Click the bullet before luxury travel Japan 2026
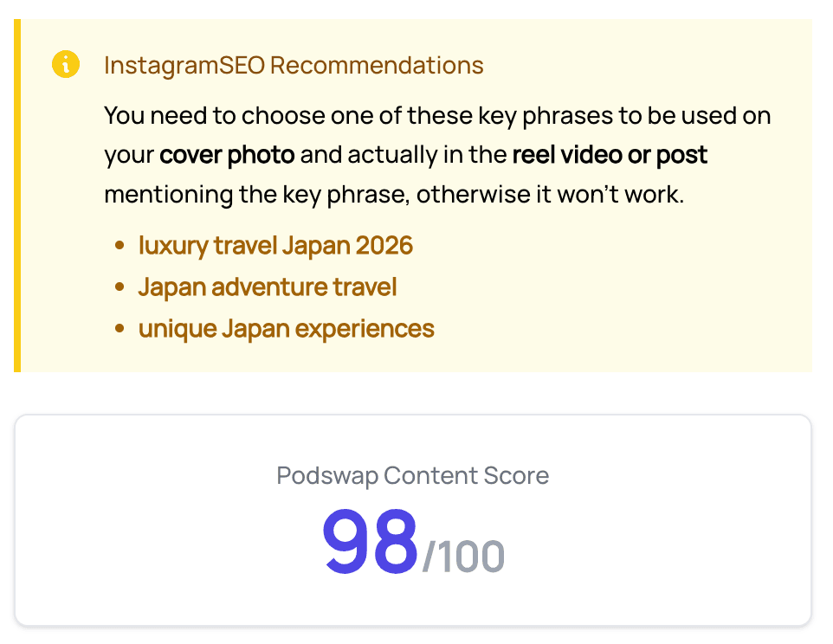The height and width of the screenshot is (644, 833). tap(119, 246)
